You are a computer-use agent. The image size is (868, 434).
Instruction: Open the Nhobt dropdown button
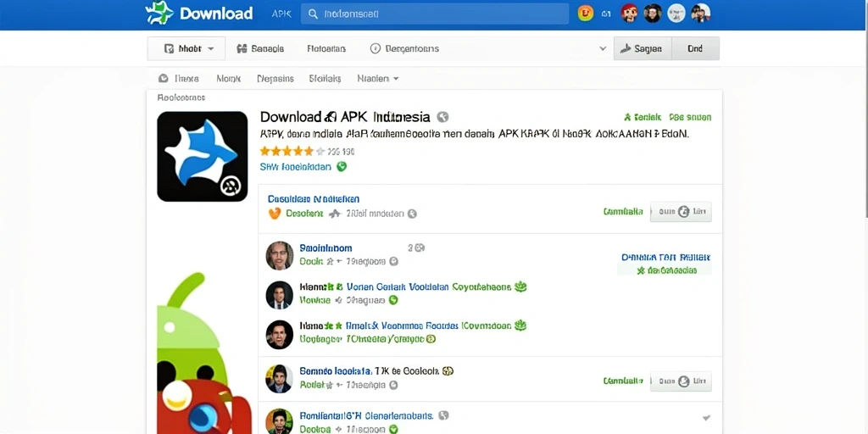[186, 48]
